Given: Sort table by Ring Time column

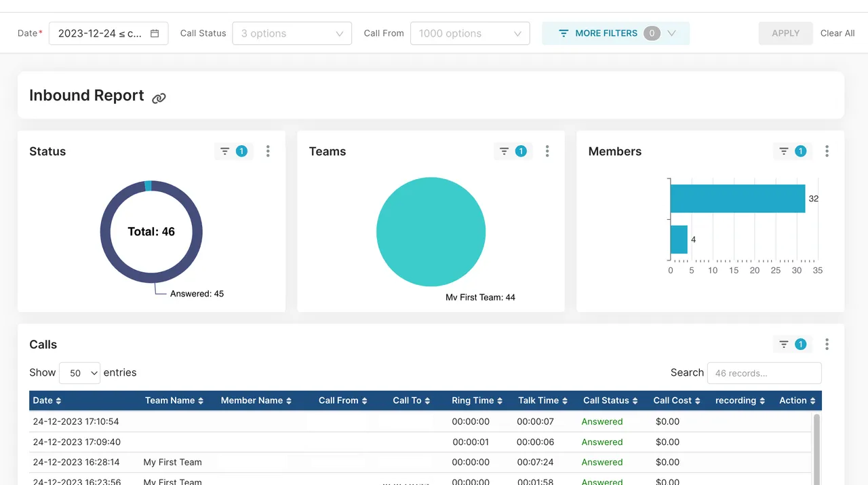Looking at the screenshot, I should 477,400.
